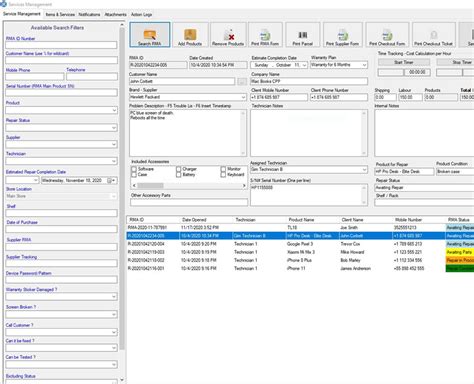Image resolution: width=474 pixels, height=384 pixels.
Task: Open the Can it be fixed dropdown
Action: coord(114,348)
